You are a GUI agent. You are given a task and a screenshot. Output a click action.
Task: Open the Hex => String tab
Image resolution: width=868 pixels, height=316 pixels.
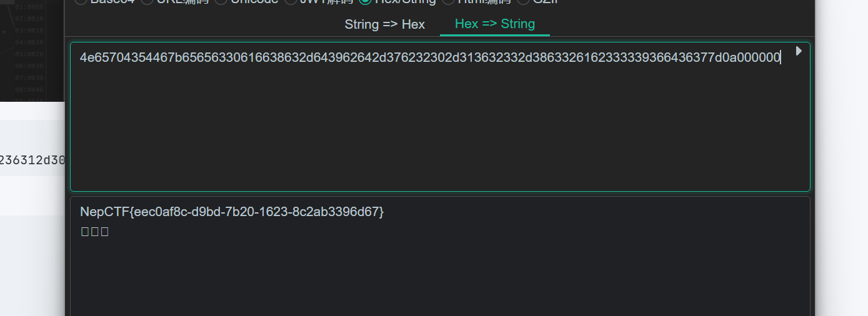coord(494,24)
